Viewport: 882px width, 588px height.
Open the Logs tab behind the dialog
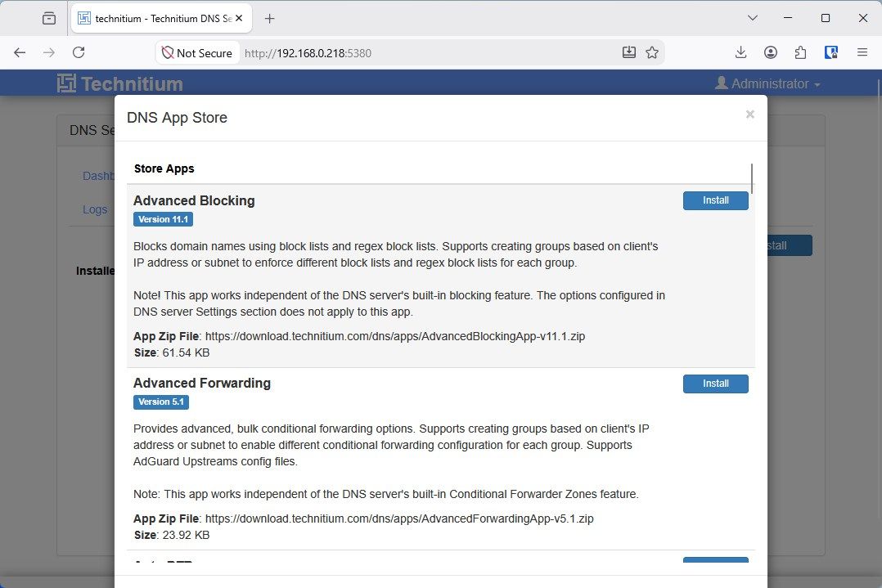(x=95, y=209)
